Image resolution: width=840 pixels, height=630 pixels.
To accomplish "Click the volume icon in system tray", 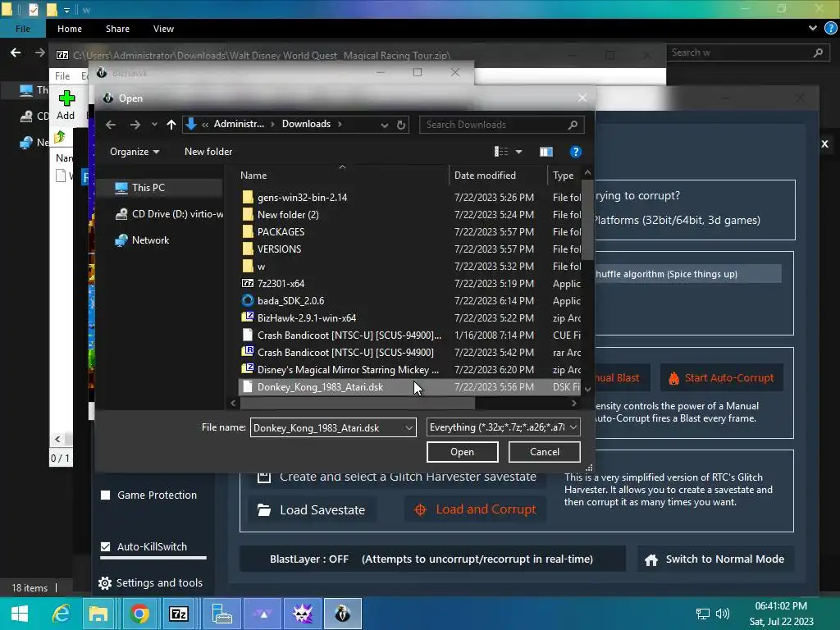I will point(722,614).
